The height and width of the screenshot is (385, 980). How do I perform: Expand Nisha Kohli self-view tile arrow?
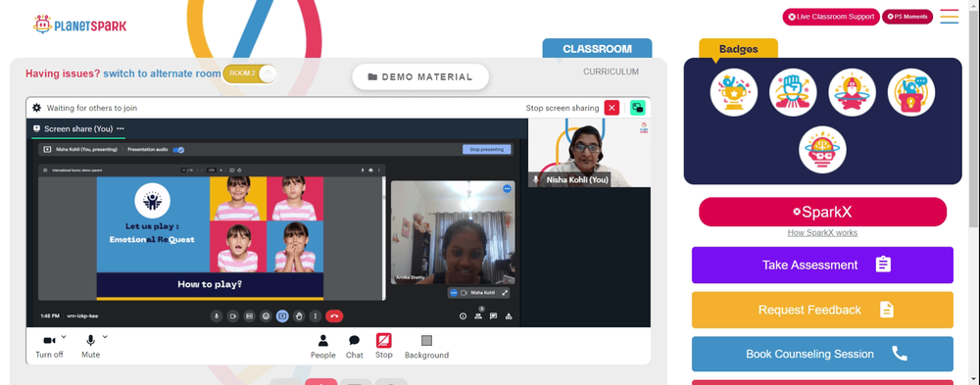pos(505,293)
